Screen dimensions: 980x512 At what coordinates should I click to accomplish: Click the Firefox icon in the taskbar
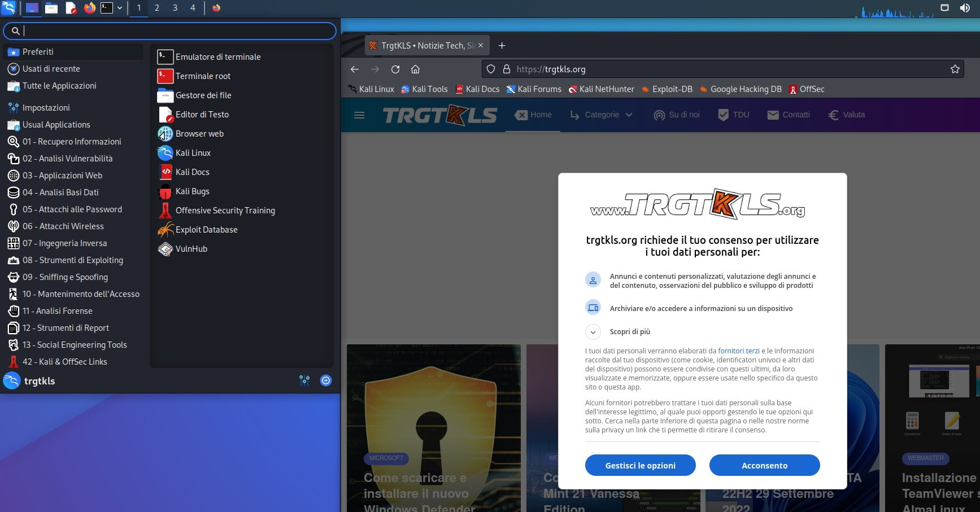[x=90, y=8]
